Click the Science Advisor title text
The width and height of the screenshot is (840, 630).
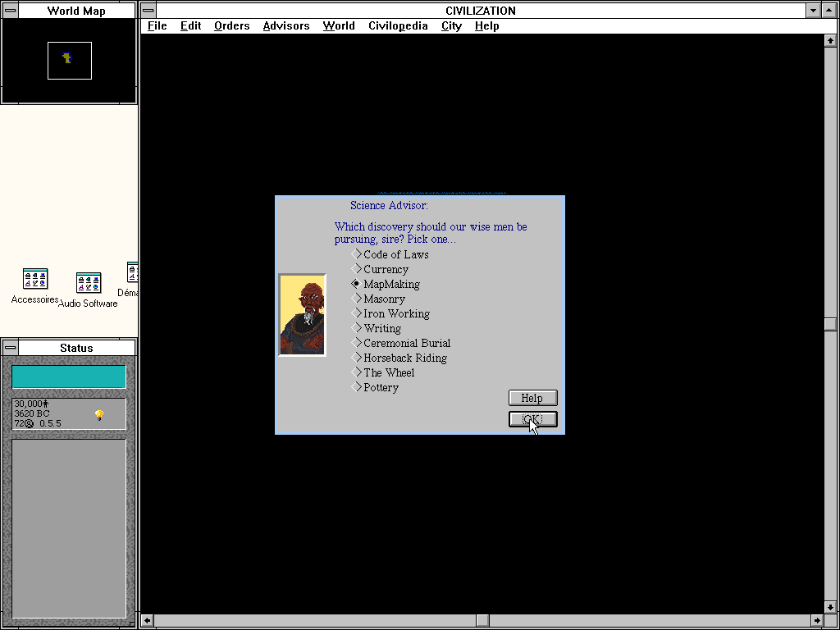pyautogui.click(x=389, y=205)
